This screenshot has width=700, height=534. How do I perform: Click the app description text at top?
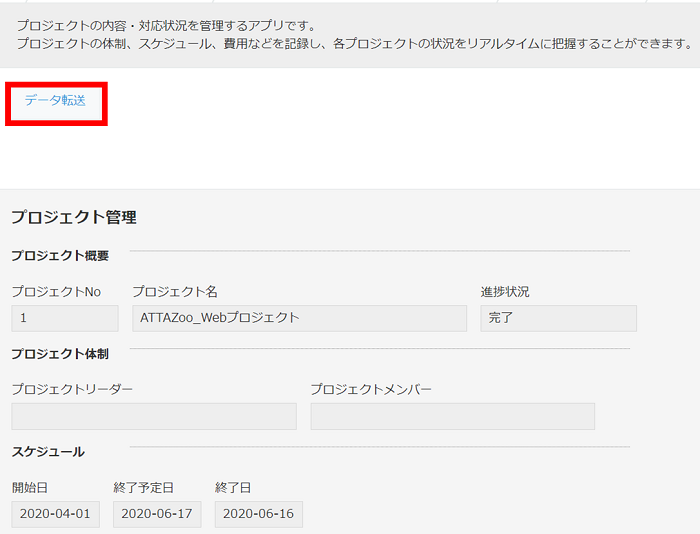[350, 34]
